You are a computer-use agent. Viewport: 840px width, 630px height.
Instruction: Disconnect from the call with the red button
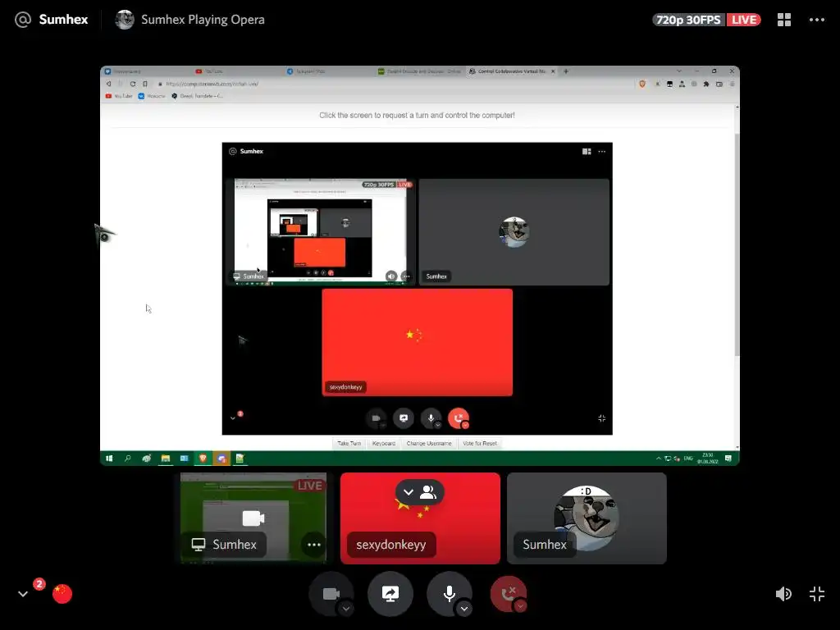click(x=509, y=594)
